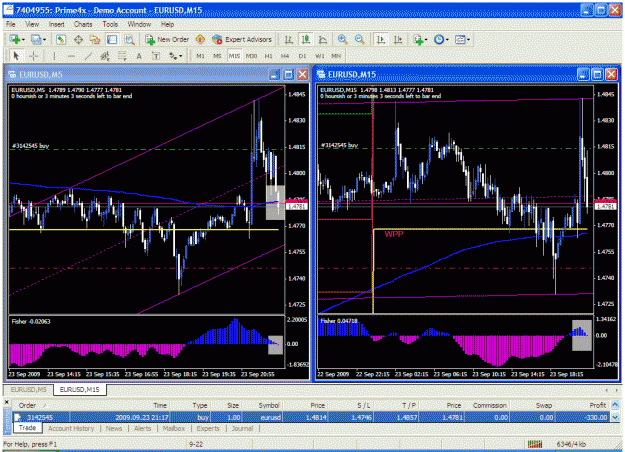The width and height of the screenshot is (625, 452).
Task: Select the Cursor arrow tool
Action: point(16,56)
